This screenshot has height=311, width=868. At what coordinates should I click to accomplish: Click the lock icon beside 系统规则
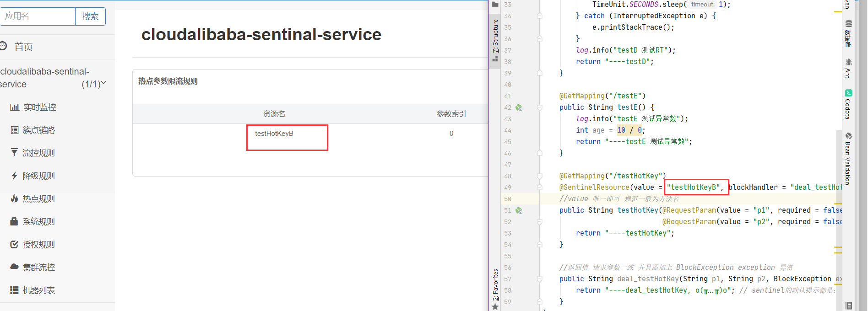coord(14,221)
